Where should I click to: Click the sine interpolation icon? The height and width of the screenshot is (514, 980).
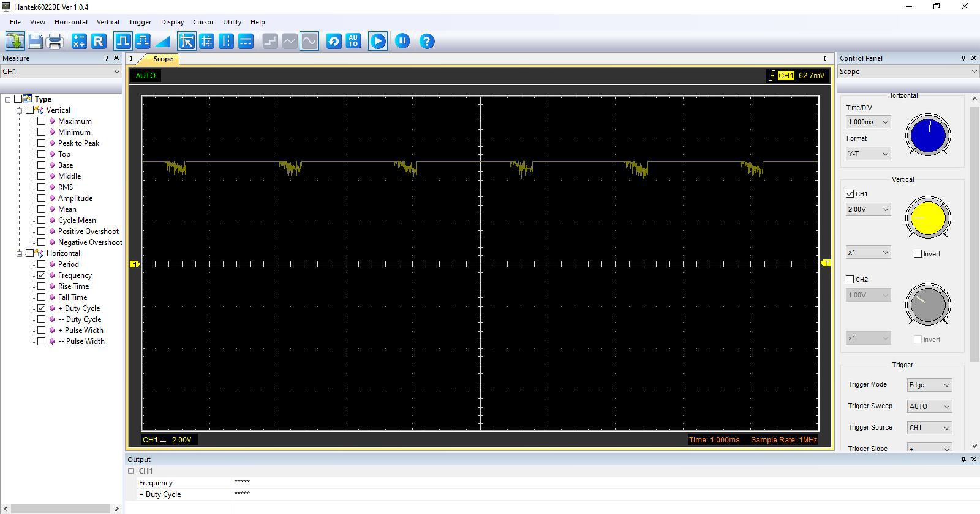pyautogui.click(x=309, y=41)
